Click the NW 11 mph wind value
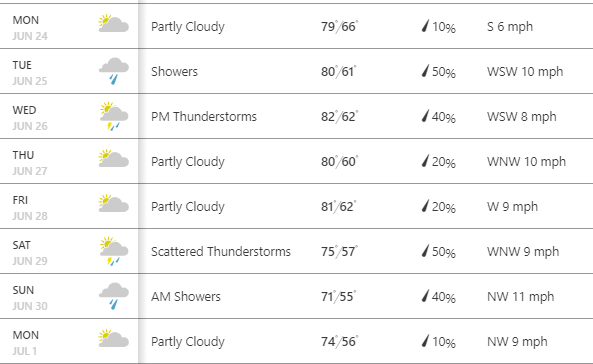 click(520, 297)
